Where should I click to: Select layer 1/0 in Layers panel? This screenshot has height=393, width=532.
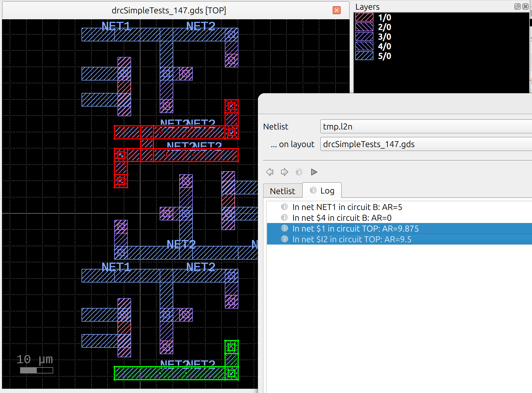pos(384,18)
